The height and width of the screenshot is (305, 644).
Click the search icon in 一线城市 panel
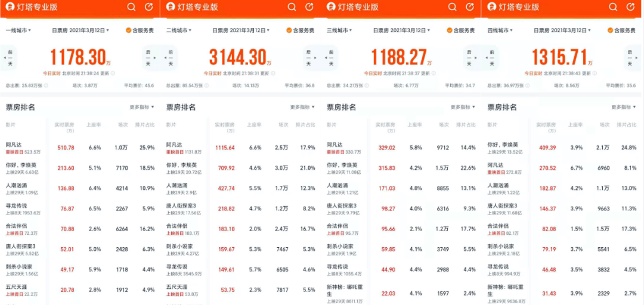coord(131,7)
